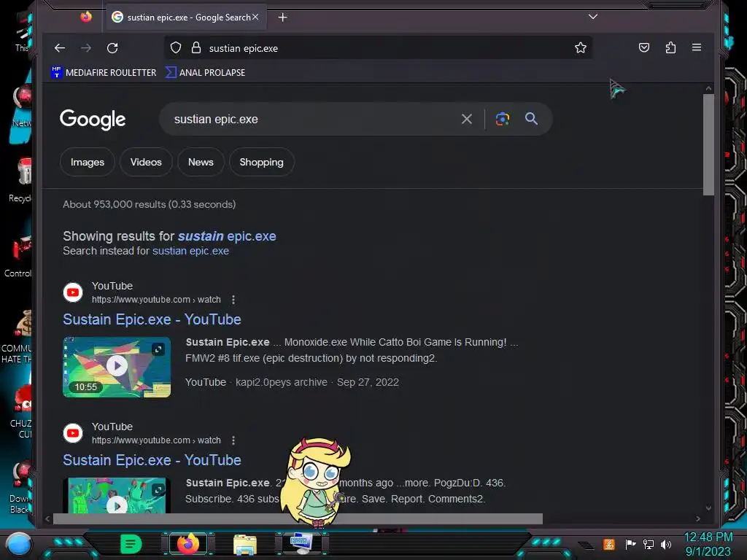The height and width of the screenshot is (560, 747).
Task: Open the sustain epic.exe corrected link
Action: pos(227,236)
